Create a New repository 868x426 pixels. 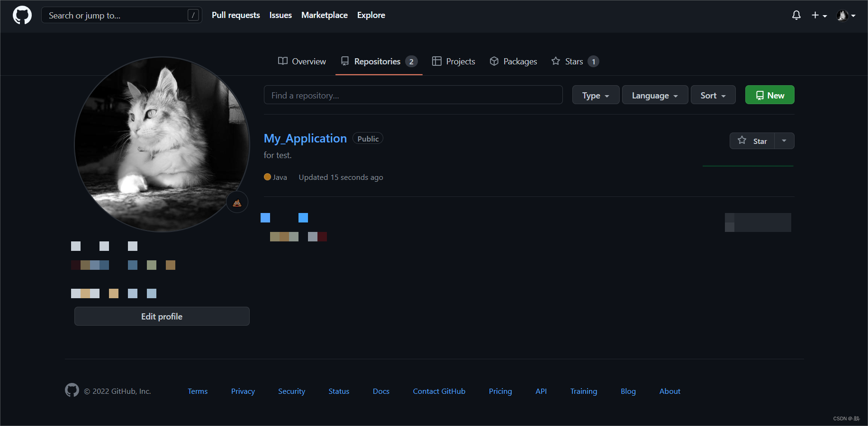click(769, 95)
